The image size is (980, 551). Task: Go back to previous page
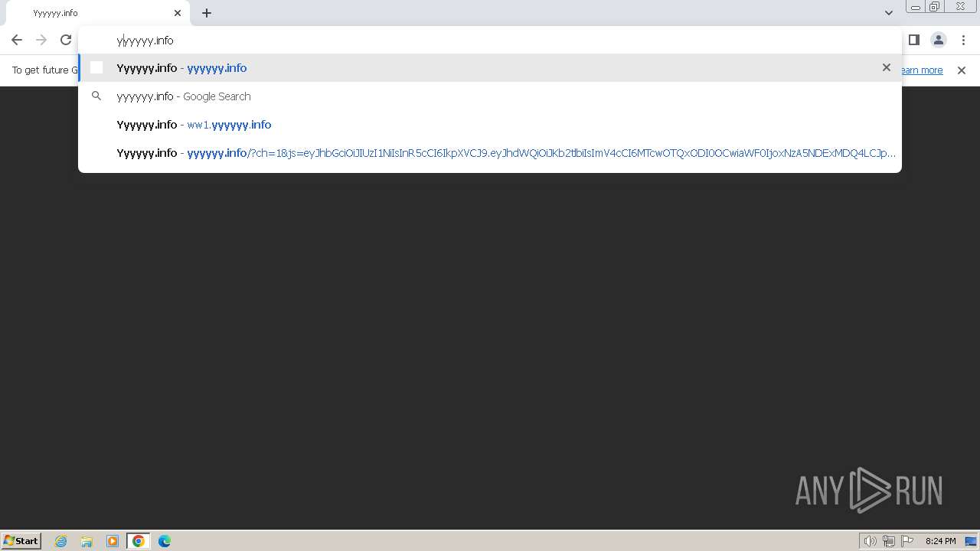[x=17, y=40]
